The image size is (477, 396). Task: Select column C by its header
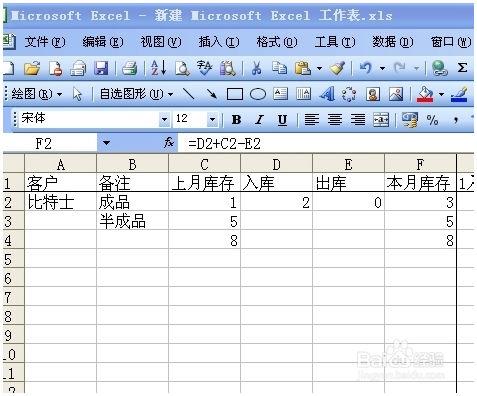point(204,164)
